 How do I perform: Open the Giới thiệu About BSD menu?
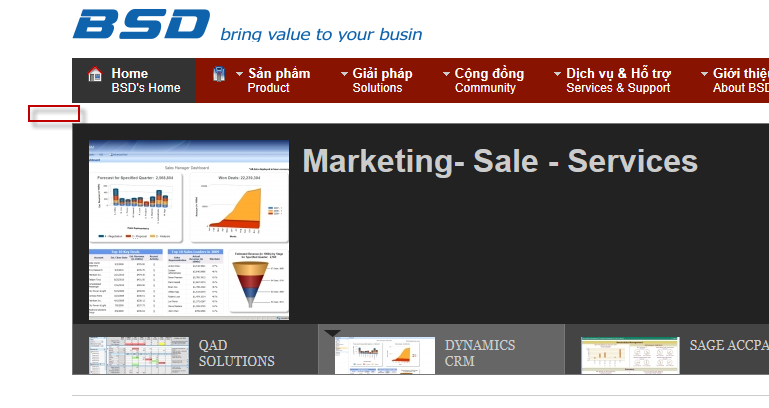click(x=741, y=80)
